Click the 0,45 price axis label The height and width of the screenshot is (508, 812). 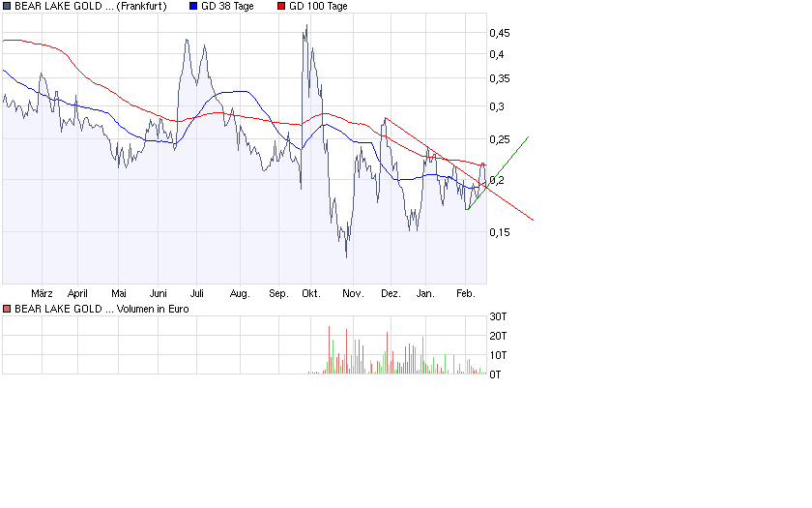(500, 33)
